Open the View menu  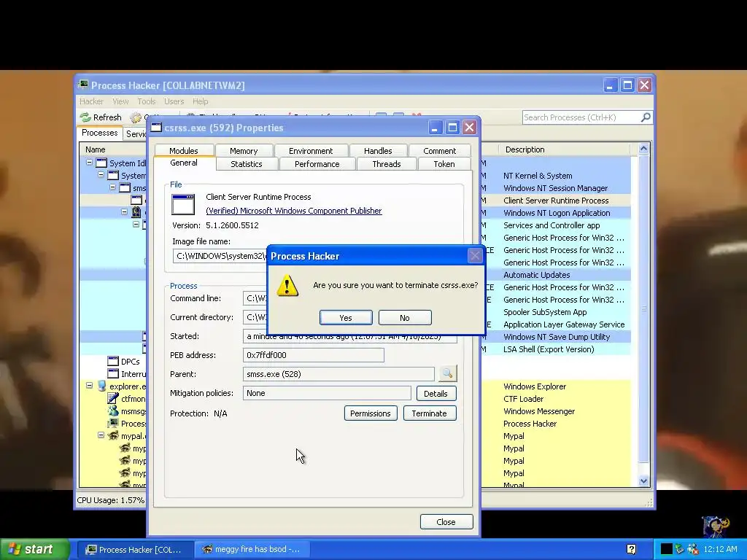point(120,101)
